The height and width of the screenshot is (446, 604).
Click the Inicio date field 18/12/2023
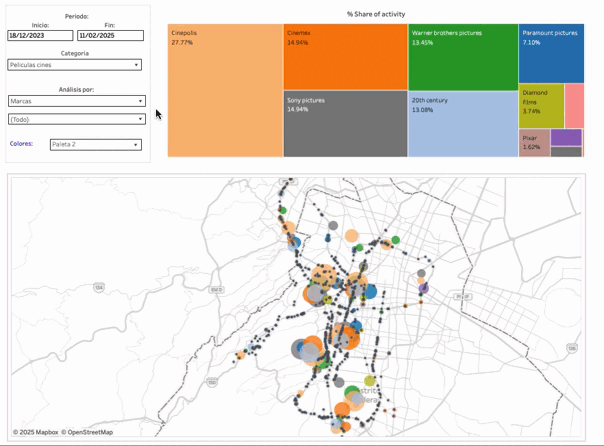[x=40, y=35]
